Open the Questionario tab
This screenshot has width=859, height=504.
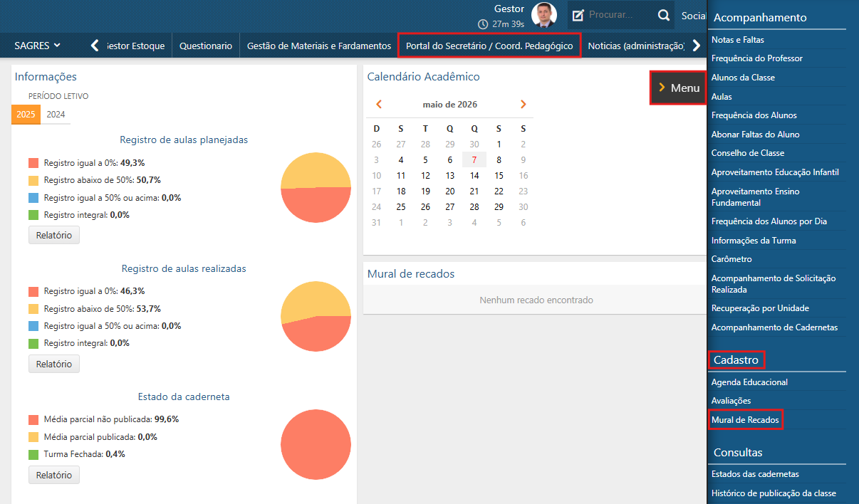coord(206,46)
